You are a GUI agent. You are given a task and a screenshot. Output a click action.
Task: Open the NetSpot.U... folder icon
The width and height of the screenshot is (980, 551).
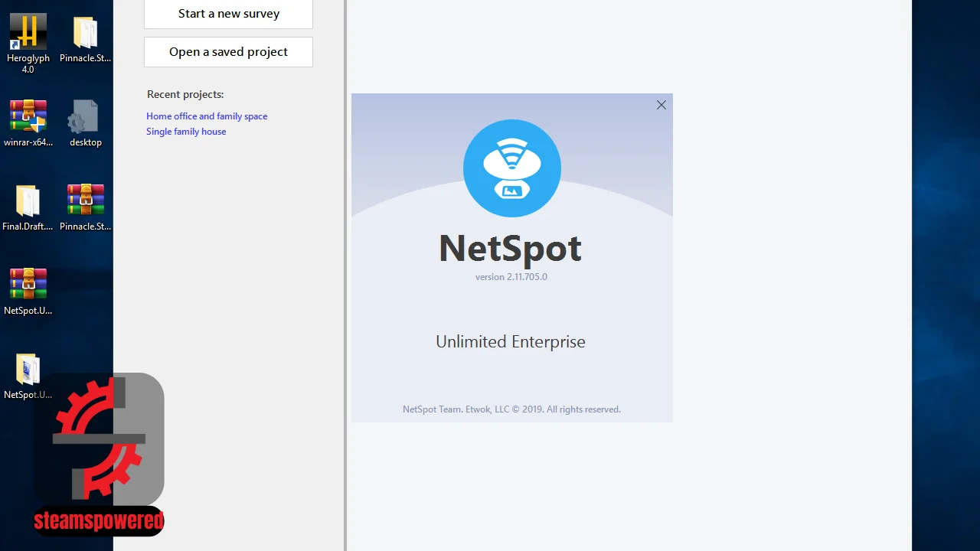[x=28, y=370]
